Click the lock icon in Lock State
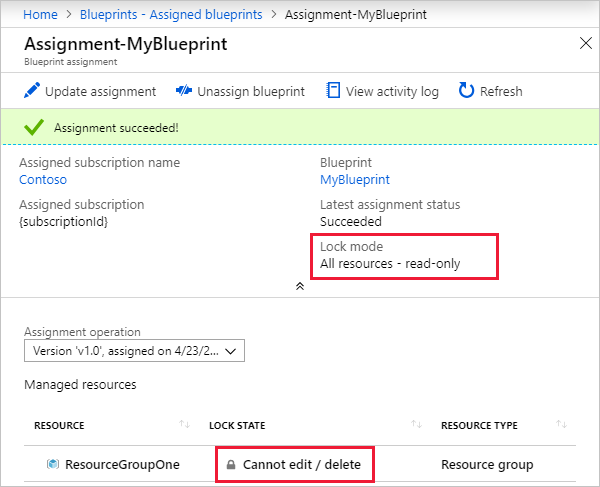The height and width of the screenshot is (487, 600). coord(231,465)
